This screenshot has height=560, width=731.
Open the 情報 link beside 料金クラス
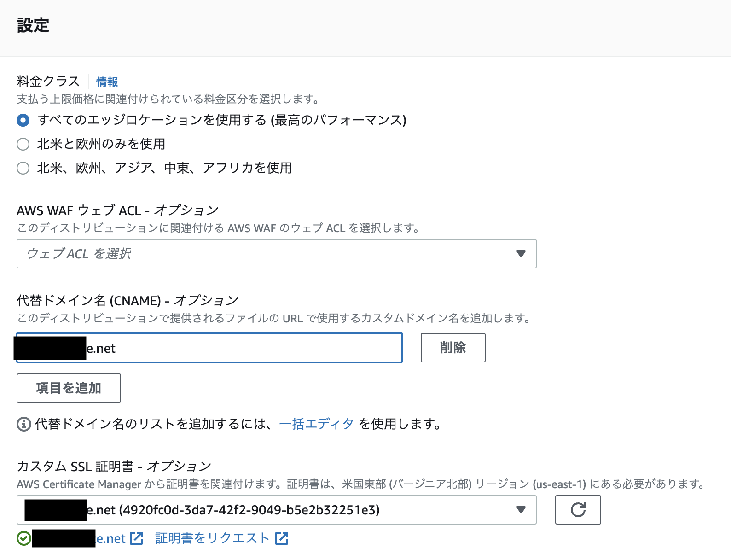(107, 82)
